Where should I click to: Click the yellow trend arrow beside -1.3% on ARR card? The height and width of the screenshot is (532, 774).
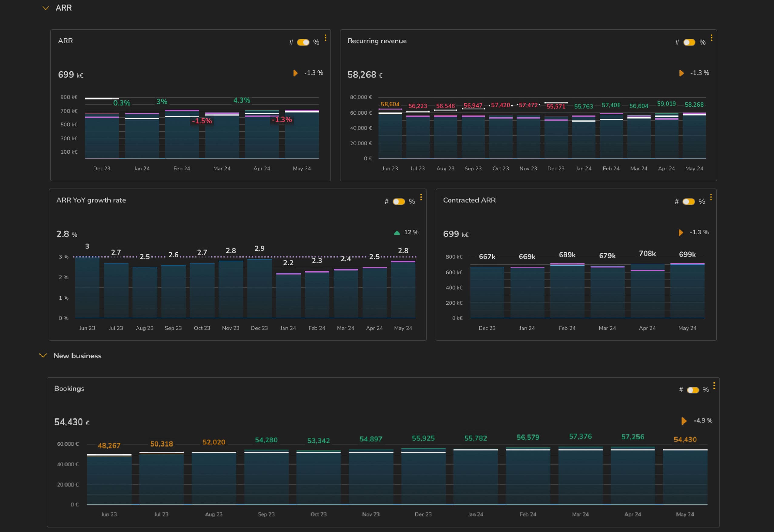click(295, 73)
